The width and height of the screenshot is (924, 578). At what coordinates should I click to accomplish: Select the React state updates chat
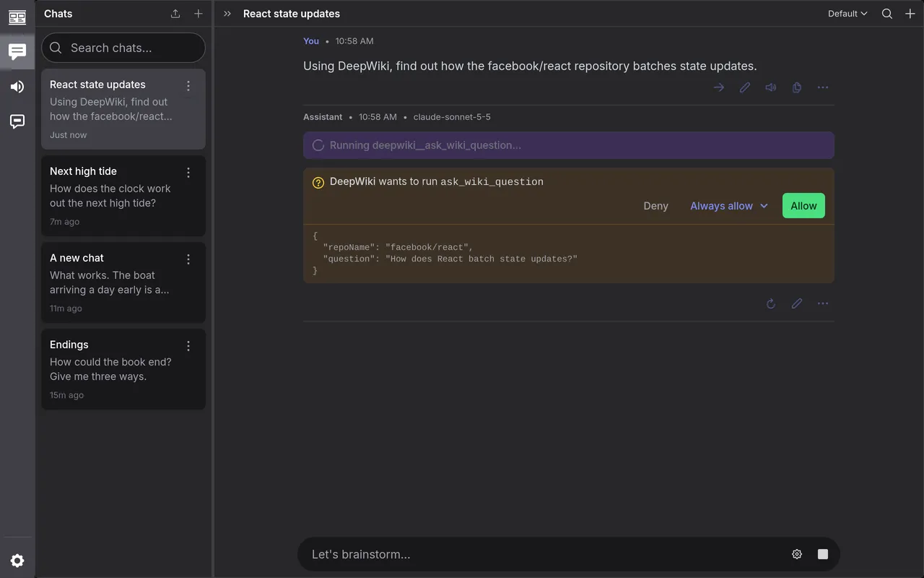(123, 109)
